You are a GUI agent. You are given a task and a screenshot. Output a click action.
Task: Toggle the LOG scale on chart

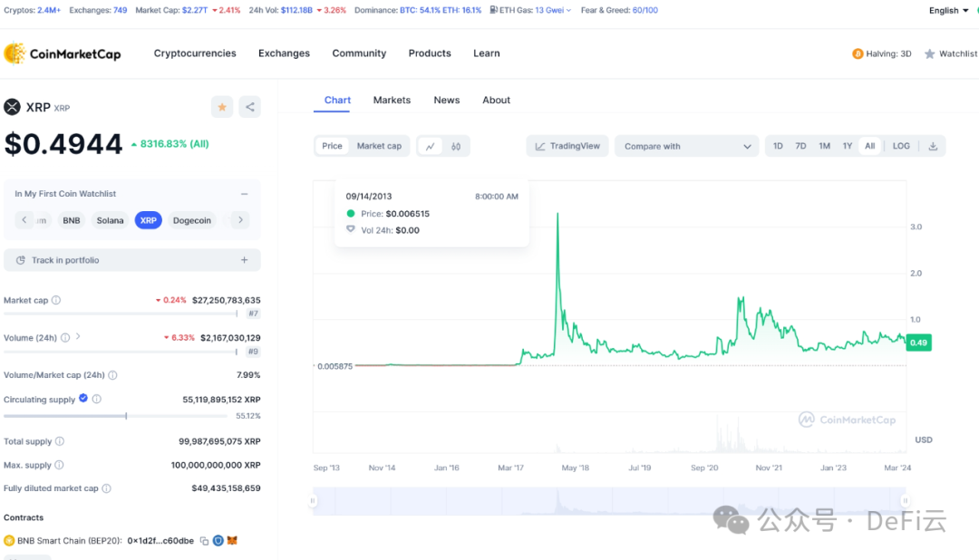901,146
